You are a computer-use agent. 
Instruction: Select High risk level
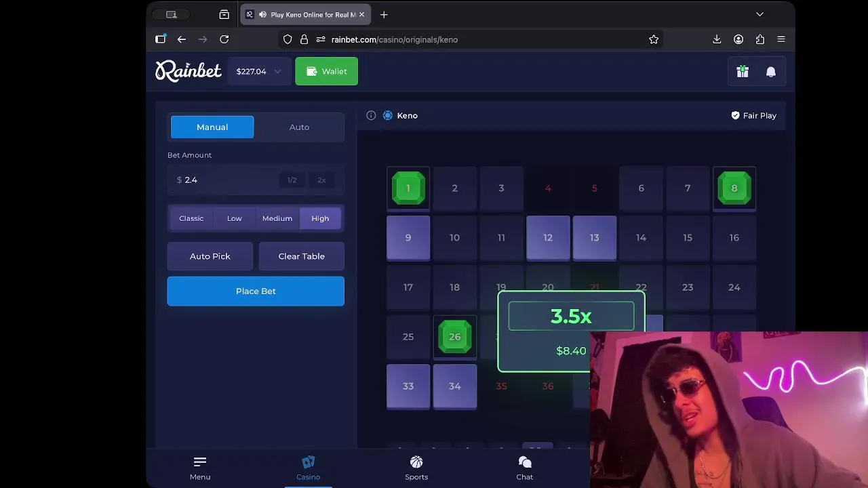click(x=320, y=218)
